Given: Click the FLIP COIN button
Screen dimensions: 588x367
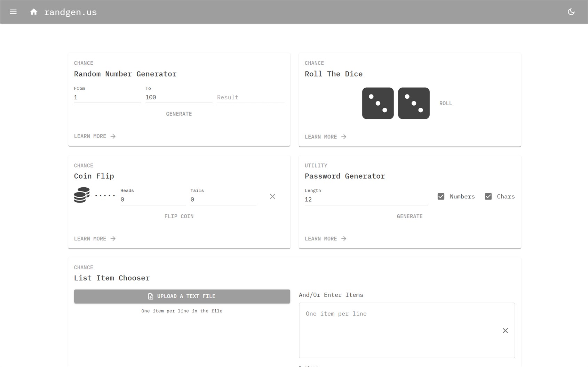Looking at the screenshot, I should click(179, 216).
